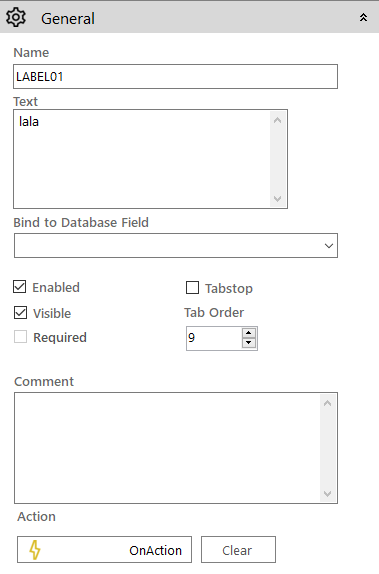This screenshot has width=379, height=574.
Task: Click the Clear button
Action: 238,549
